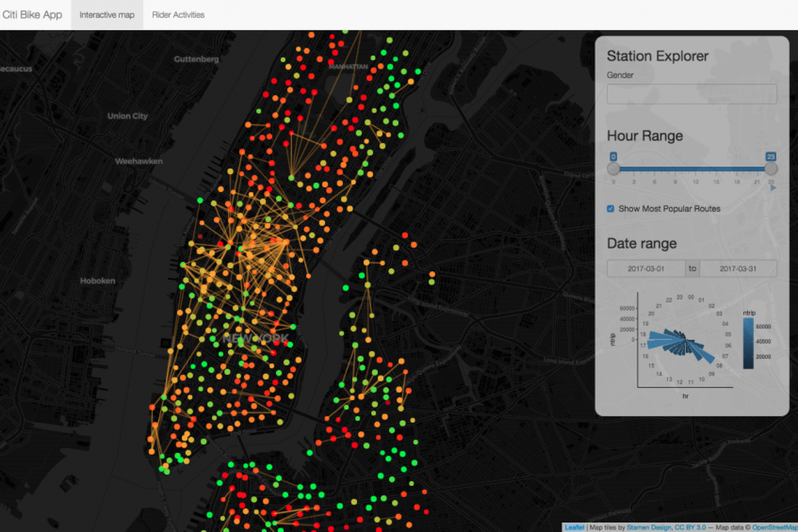
Task: Grab the Hour Range start handle at 0
Action: [613, 169]
